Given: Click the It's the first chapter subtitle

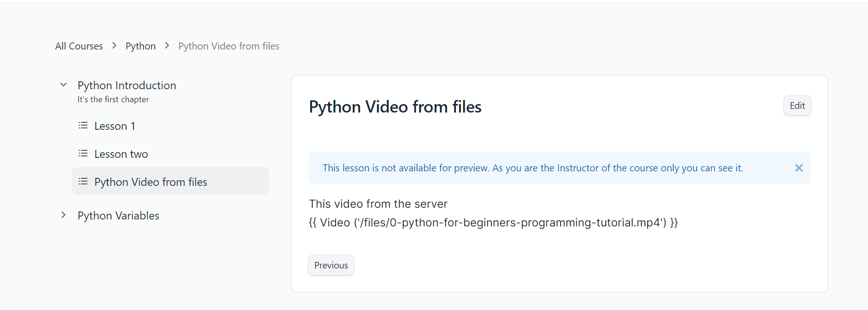Looking at the screenshot, I should tap(113, 99).
